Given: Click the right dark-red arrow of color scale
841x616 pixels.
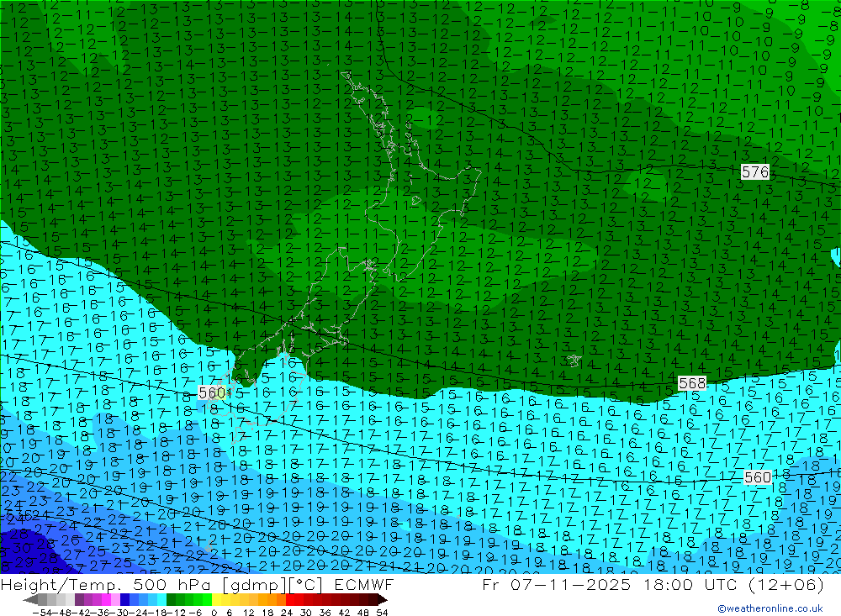Looking at the screenshot, I should coord(382,600).
